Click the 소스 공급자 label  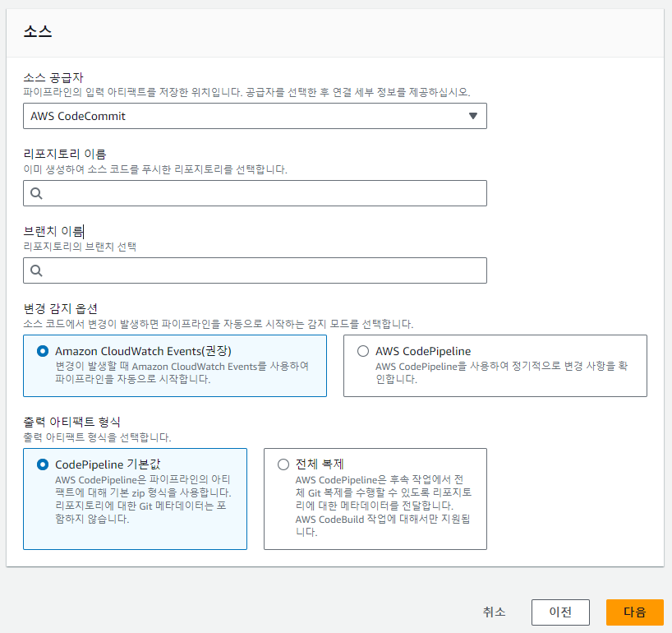coord(53,77)
